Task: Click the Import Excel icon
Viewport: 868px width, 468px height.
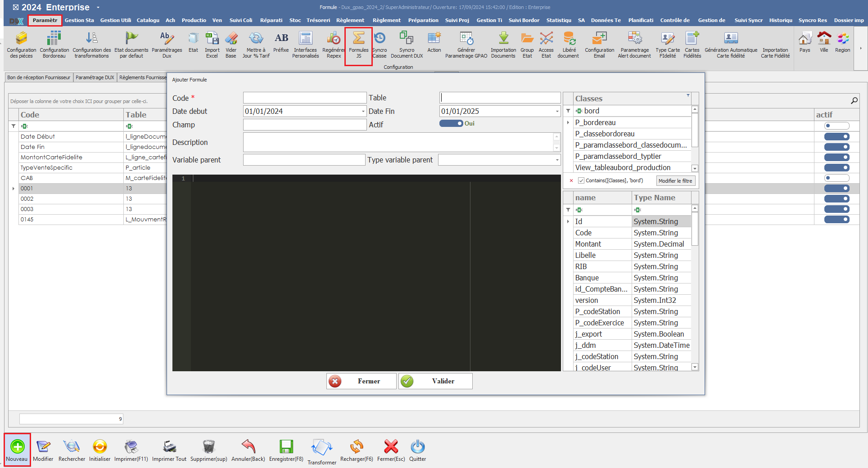Action: (212, 45)
